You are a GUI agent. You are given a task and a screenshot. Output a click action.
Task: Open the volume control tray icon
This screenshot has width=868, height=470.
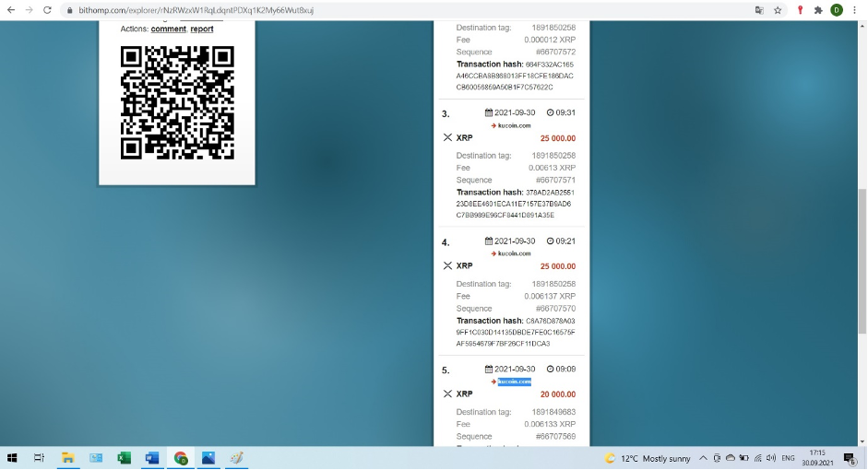pos(771,458)
